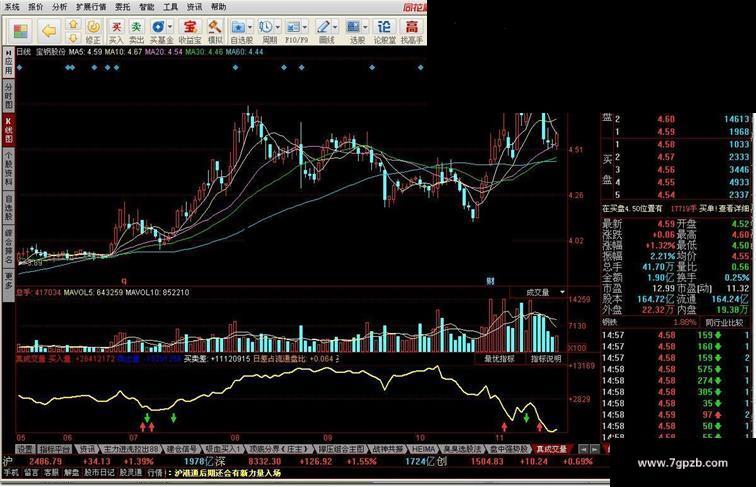Click the 指标说明 button

point(546,359)
